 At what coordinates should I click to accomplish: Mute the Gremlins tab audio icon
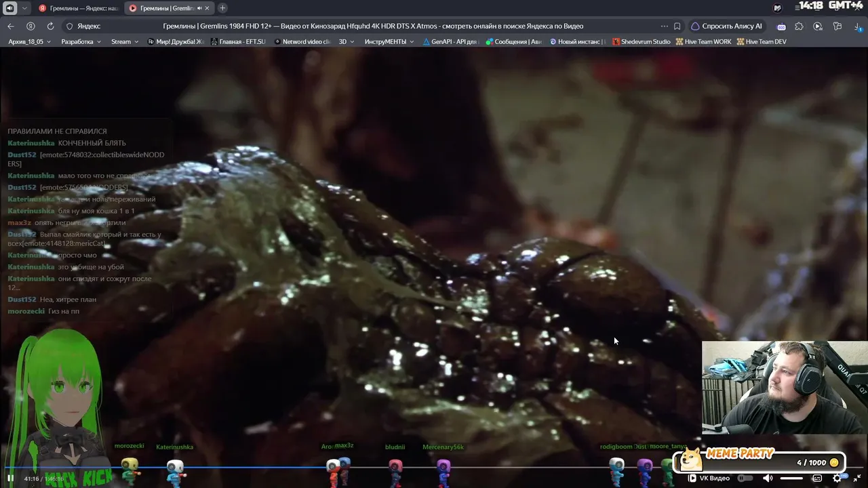click(199, 8)
